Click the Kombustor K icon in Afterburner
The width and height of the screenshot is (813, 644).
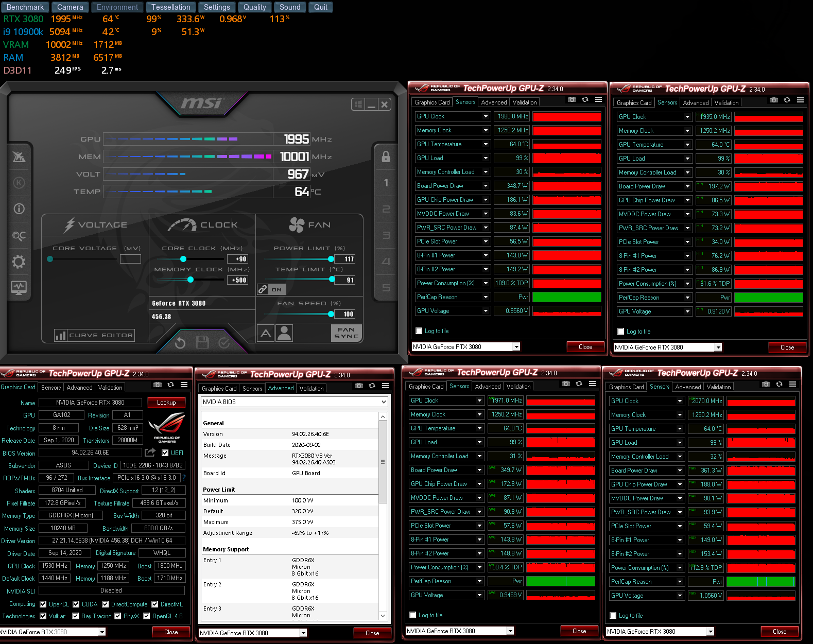tap(19, 183)
